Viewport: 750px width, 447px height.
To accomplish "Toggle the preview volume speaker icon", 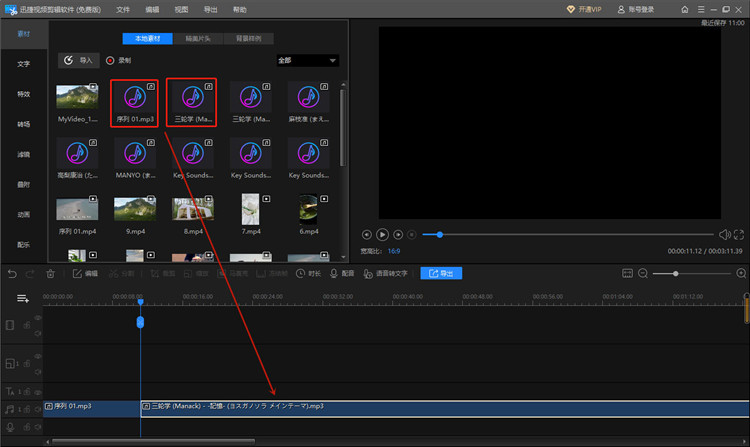I will [x=724, y=234].
